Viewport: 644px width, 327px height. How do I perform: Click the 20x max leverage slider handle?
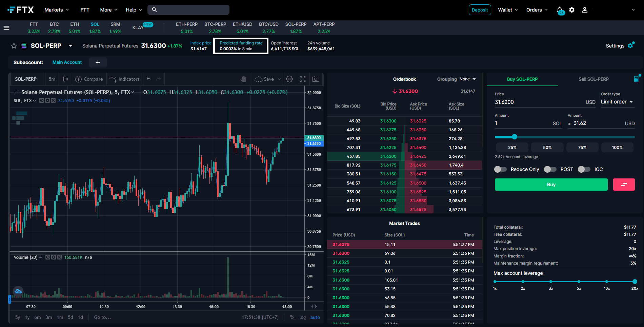(635, 282)
